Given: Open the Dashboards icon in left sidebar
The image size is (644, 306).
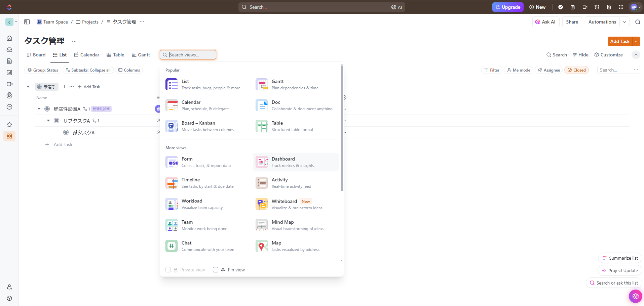Looking at the screenshot, I should coord(9,73).
